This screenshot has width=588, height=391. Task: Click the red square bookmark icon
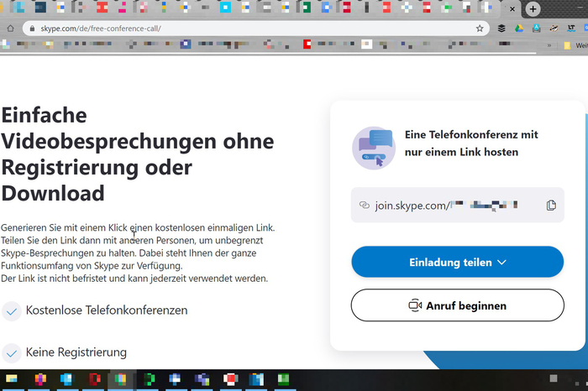tap(307, 44)
